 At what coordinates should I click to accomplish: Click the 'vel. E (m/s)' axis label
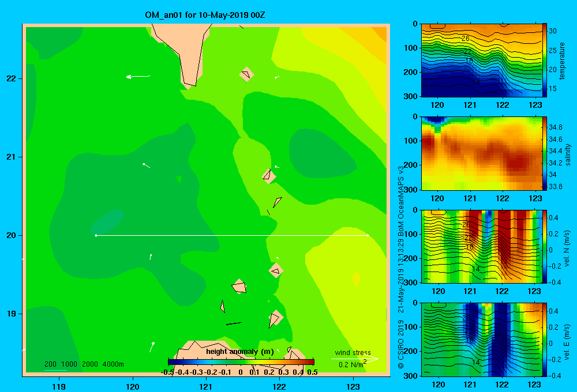567,342
